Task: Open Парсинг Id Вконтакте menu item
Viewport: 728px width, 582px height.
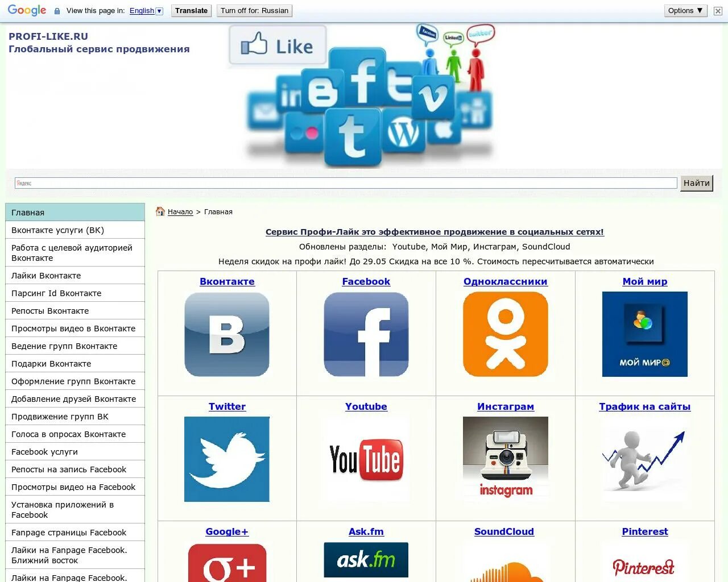Action: click(x=75, y=293)
